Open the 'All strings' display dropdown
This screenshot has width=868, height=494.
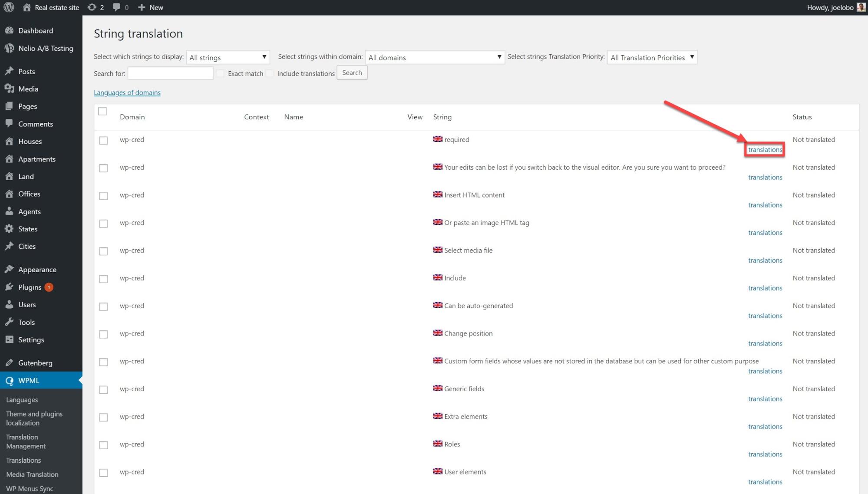click(228, 57)
